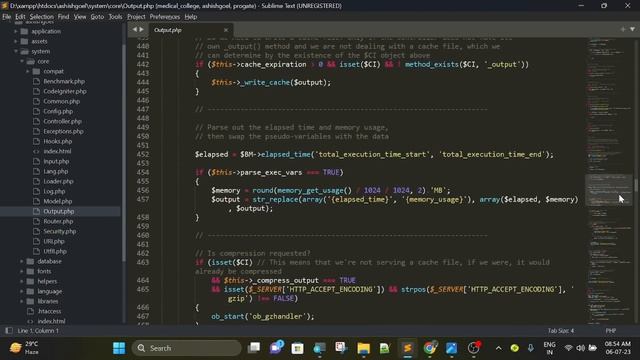Open Log.php in sidebar
The height and width of the screenshot is (360, 640).
click(54, 191)
